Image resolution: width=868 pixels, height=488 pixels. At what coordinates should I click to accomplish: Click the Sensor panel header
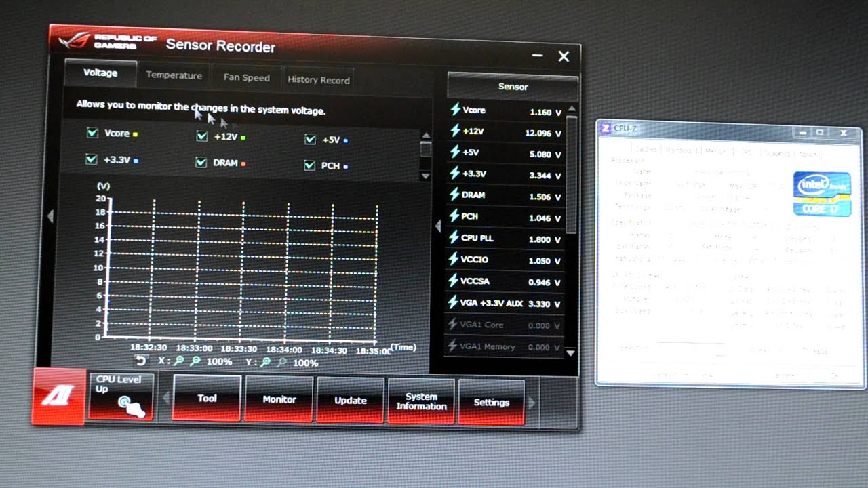(x=513, y=87)
